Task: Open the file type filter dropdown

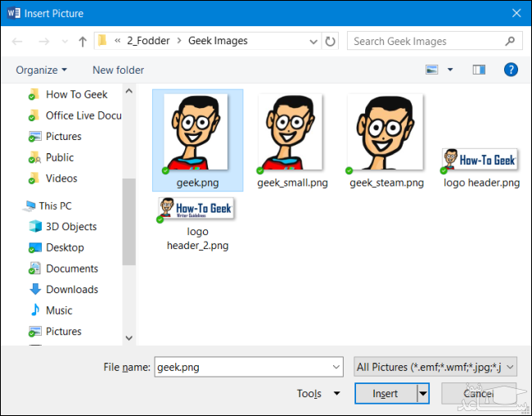Action: click(435, 368)
